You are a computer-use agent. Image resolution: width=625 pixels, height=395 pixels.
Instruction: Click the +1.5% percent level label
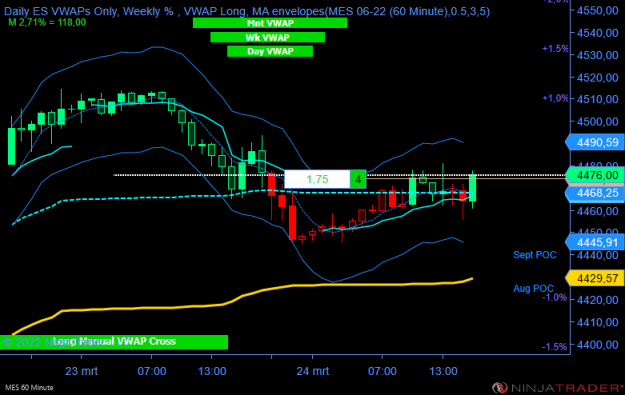(x=555, y=49)
